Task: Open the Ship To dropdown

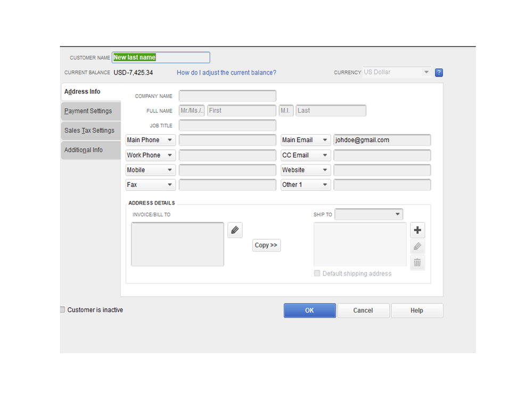Action: point(369,214)
